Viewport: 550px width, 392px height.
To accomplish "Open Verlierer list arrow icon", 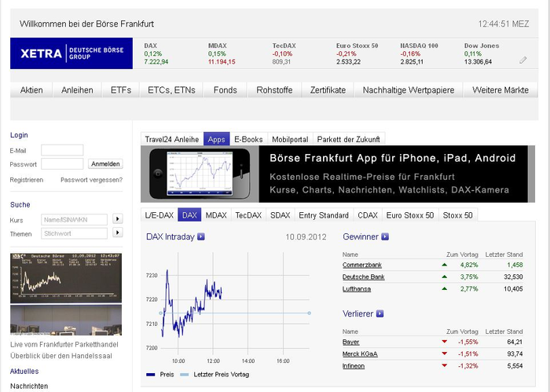I will point(379,313).
